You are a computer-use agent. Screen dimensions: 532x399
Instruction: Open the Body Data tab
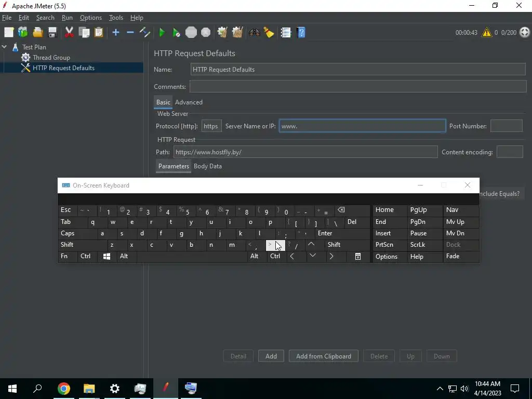[208, 166]
